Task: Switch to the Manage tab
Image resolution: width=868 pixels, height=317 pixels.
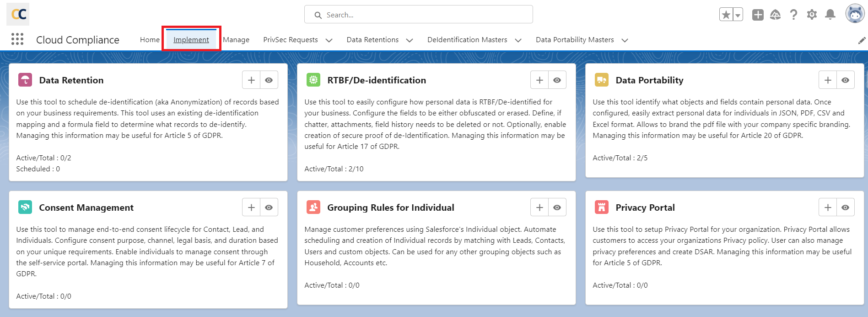Action: [x=236, y=40]
